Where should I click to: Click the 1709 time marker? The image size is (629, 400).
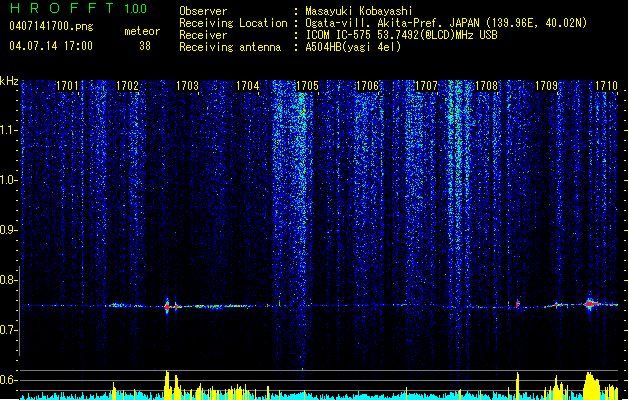click(546, 86)
